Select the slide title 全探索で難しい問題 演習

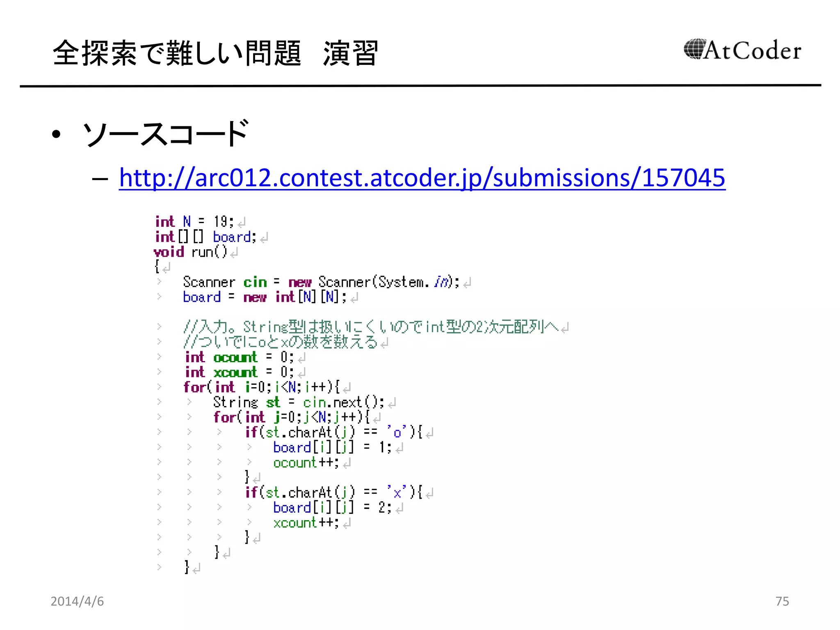215,53
